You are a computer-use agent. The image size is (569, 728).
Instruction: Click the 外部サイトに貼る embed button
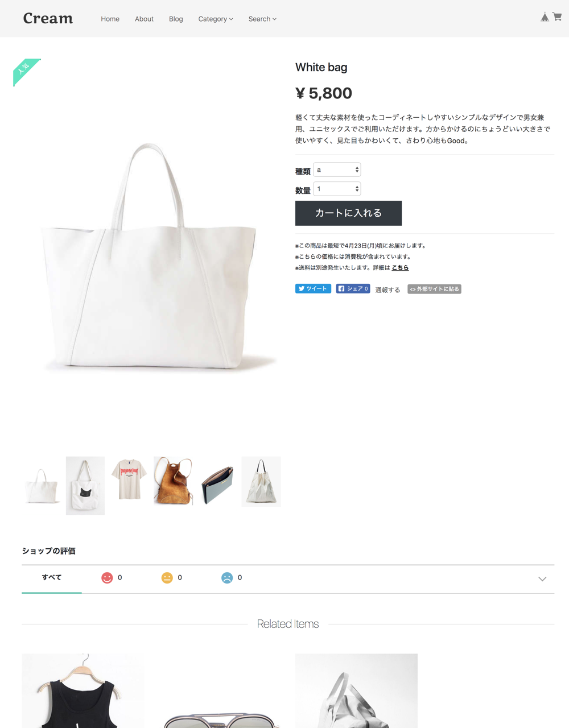(434, 289)
